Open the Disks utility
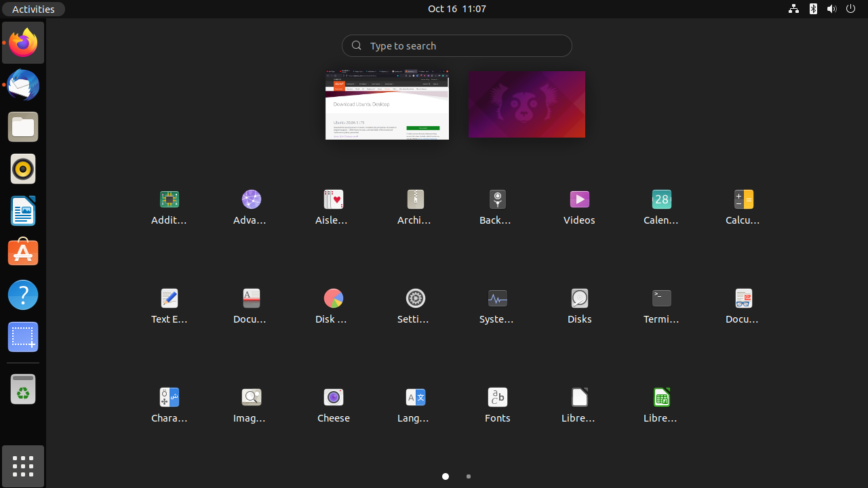Image resolution: width=868 pixels, height=488 pixels. [579, 306]
